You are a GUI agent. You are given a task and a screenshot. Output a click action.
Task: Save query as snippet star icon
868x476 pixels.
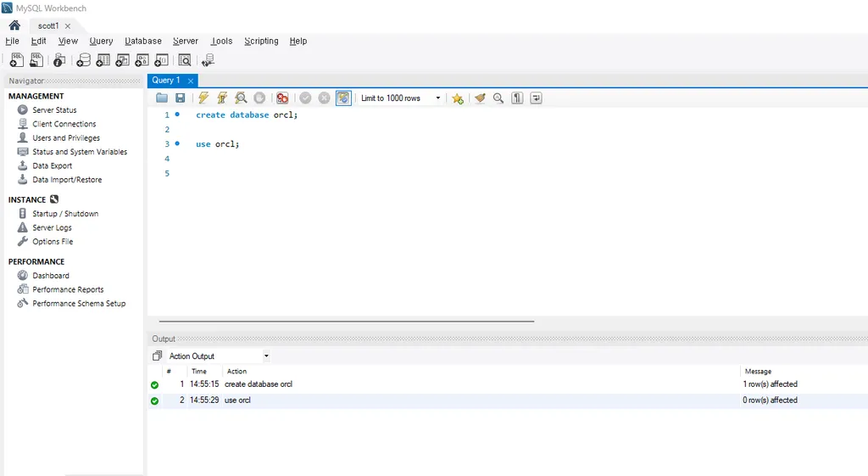pos(457,98)
